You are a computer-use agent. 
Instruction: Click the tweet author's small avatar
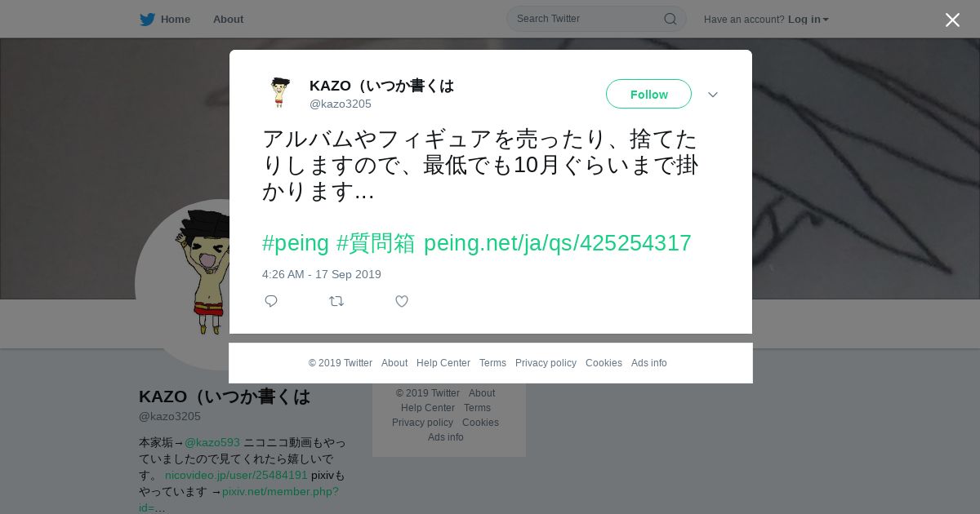[x=280, y=93]
